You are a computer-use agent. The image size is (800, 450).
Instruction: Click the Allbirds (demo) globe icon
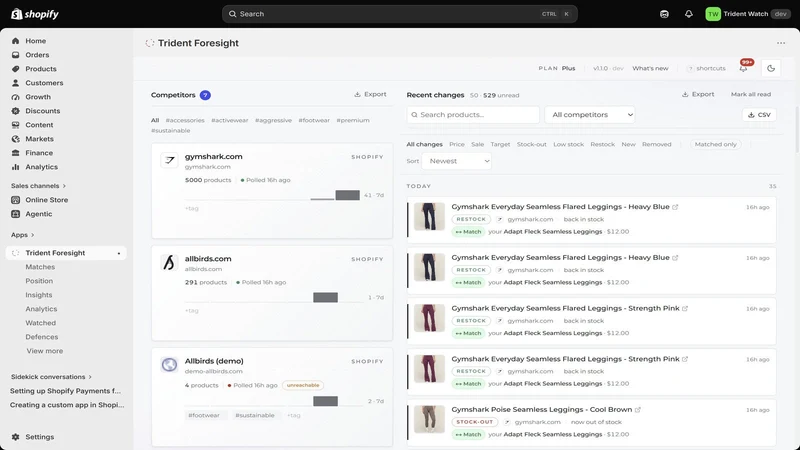(x=169, y=365)
